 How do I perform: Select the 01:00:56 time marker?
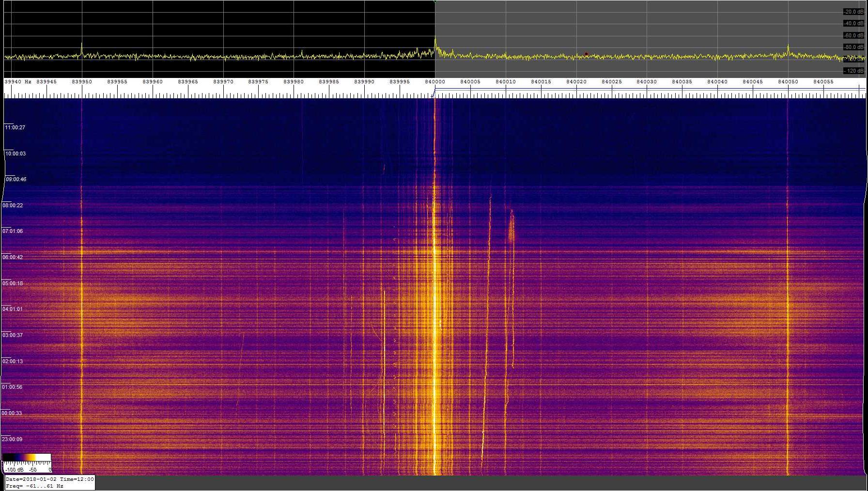click(12, 387)
